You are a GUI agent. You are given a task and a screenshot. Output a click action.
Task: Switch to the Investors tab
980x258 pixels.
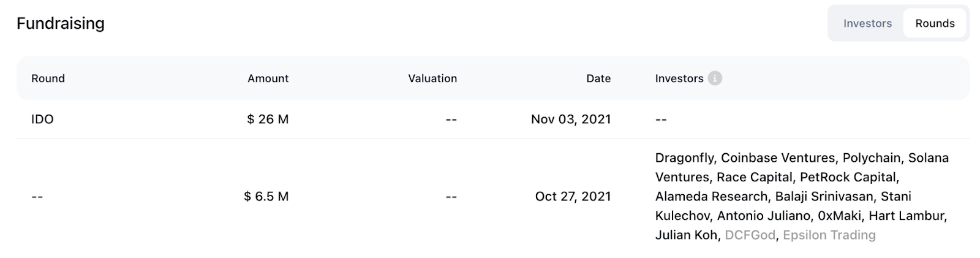point(867,23)
